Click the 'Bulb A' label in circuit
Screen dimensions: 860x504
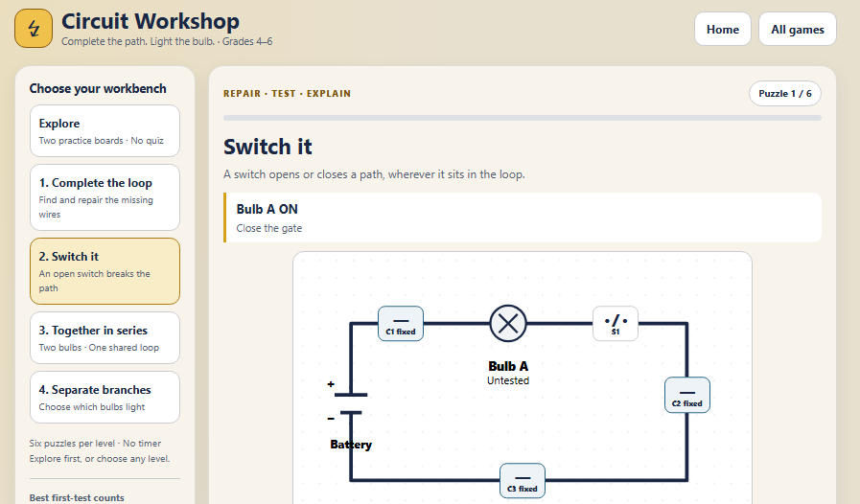point(508,366)
